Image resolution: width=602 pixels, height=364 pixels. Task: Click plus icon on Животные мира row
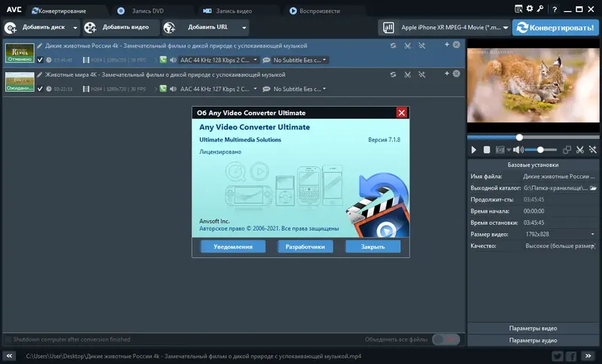[447, 73]
